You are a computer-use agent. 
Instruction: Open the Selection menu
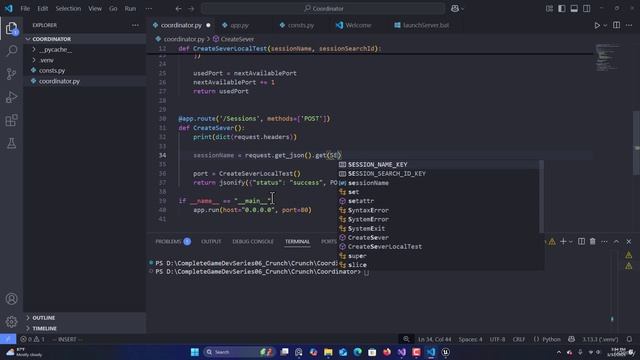coord(68,9)
